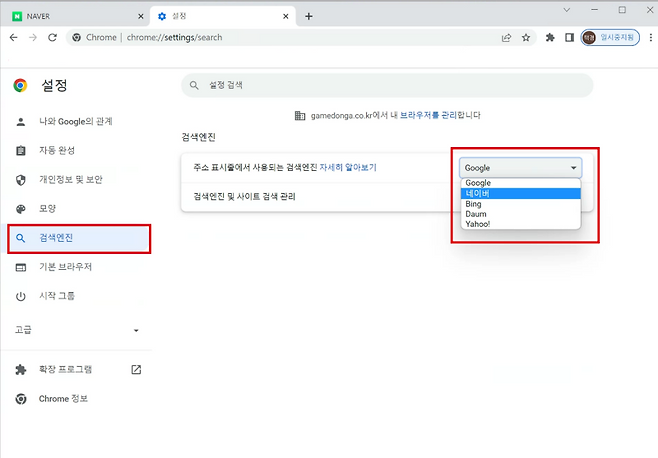Bookmark this page with the star icon

tap(526, 38)
